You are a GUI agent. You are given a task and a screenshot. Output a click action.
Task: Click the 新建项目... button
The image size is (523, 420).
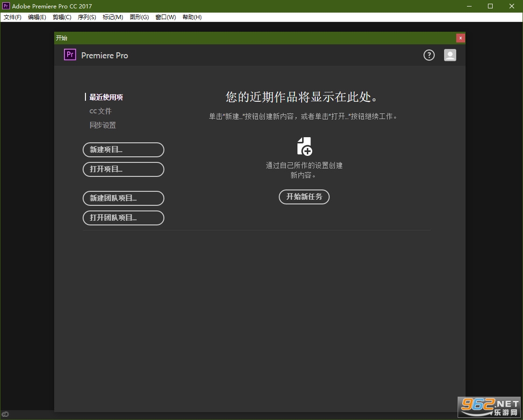tap(123, 150)
